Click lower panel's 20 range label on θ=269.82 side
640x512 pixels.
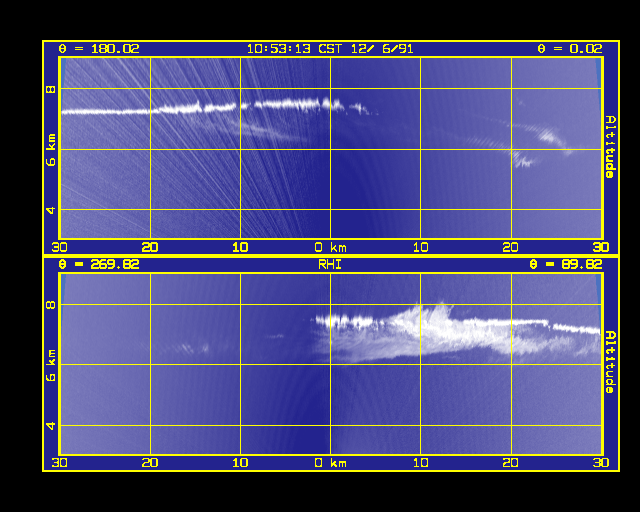150,463
